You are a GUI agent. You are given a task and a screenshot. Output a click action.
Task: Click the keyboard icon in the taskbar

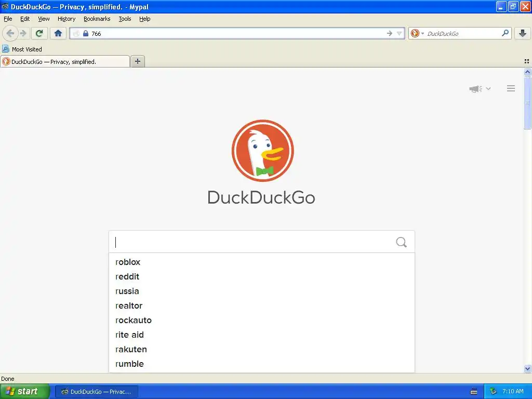tap(474, 392)
